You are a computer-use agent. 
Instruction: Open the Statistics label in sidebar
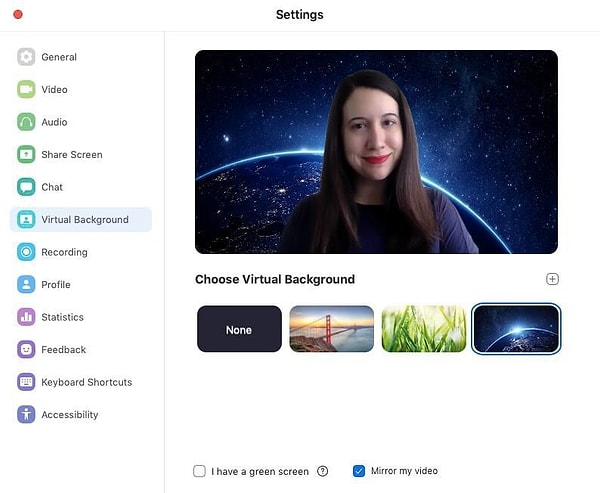[62, 317]
